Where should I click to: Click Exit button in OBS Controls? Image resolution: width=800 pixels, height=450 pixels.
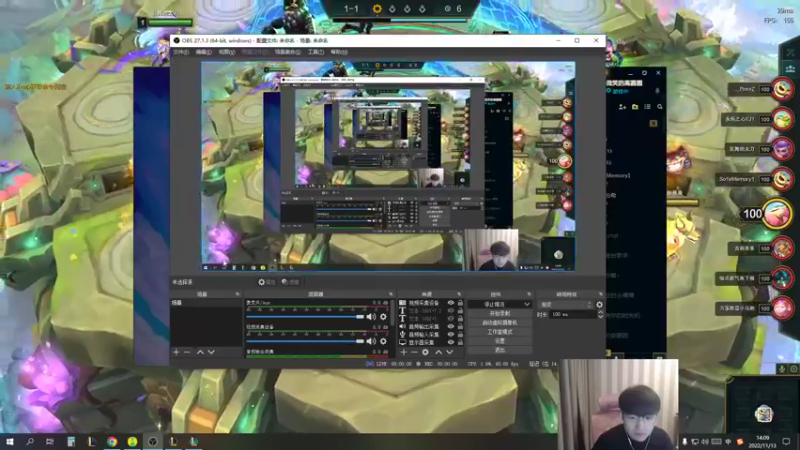[500, 350]
